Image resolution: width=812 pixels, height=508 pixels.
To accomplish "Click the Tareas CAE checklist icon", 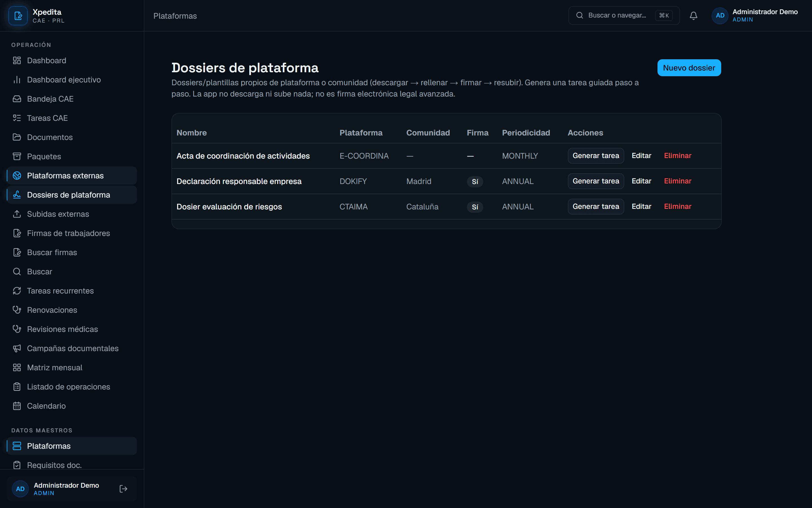I will click(17, 118).
